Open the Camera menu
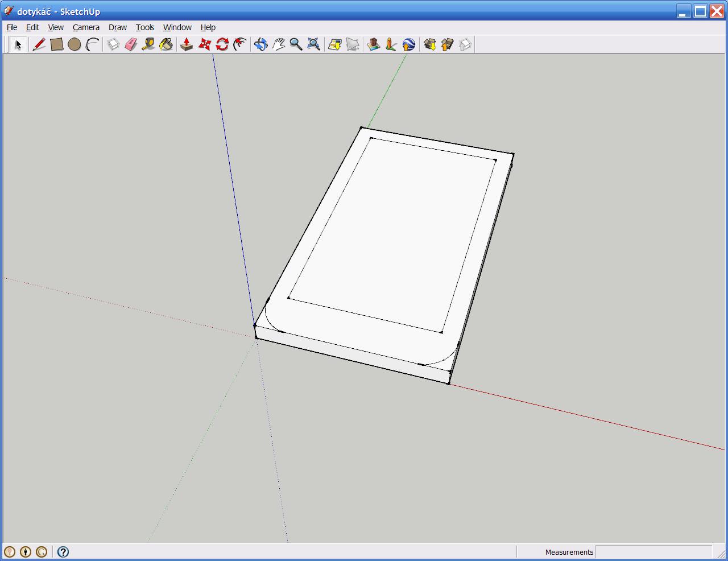This screenshot has height=561, width=728. pyautogui.click(x=86, y=27)
